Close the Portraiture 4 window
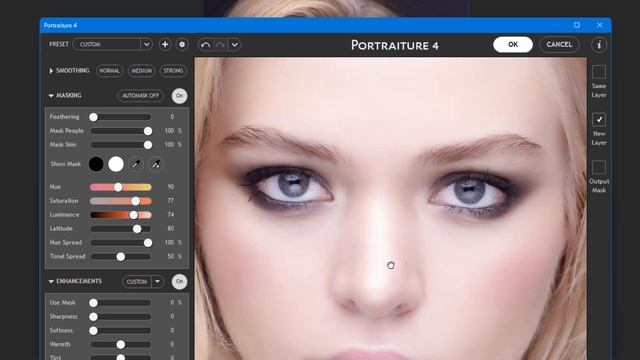Screen dimensions: 640x360 599,25
